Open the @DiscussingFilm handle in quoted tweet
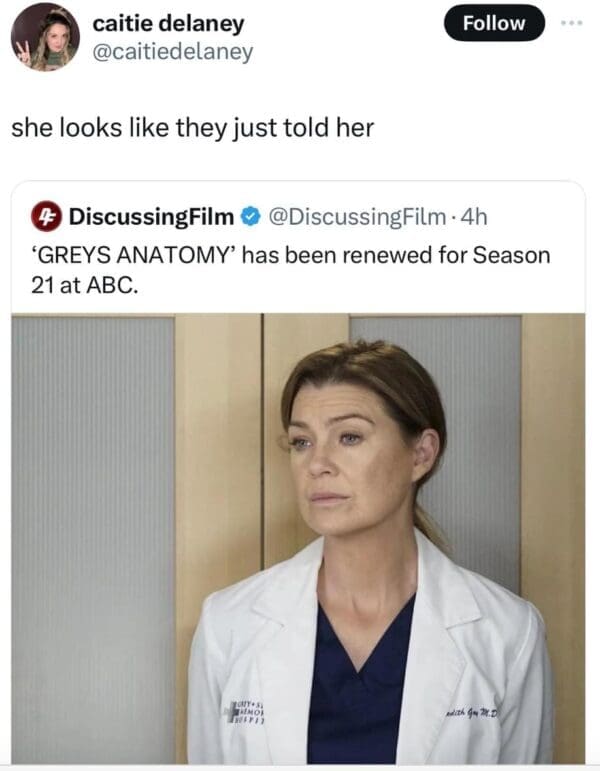Image resolution: width=600 pixels, height=771 pixels. pos(357,217)
